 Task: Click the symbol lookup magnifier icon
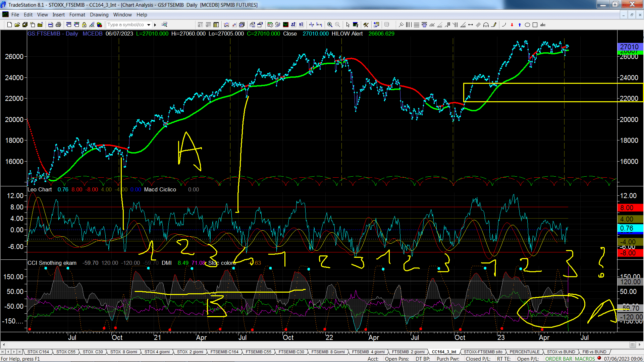[x=164, y=25]
